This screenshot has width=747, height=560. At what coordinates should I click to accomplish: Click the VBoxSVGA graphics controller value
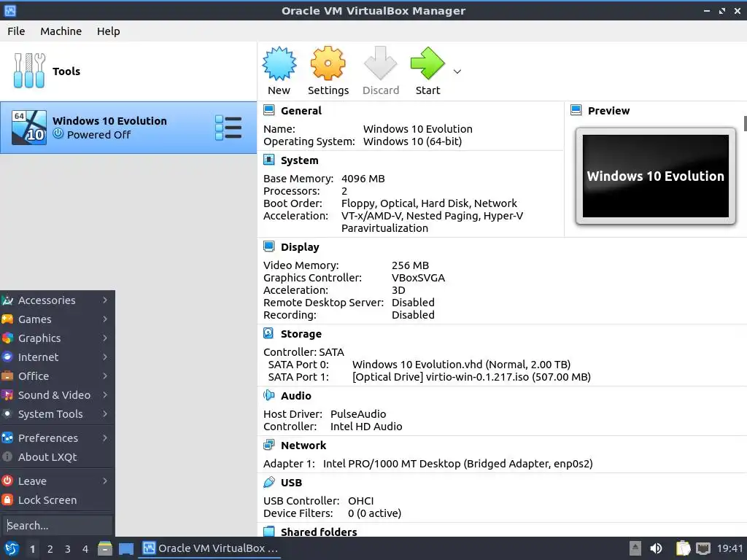click(418, 278)
